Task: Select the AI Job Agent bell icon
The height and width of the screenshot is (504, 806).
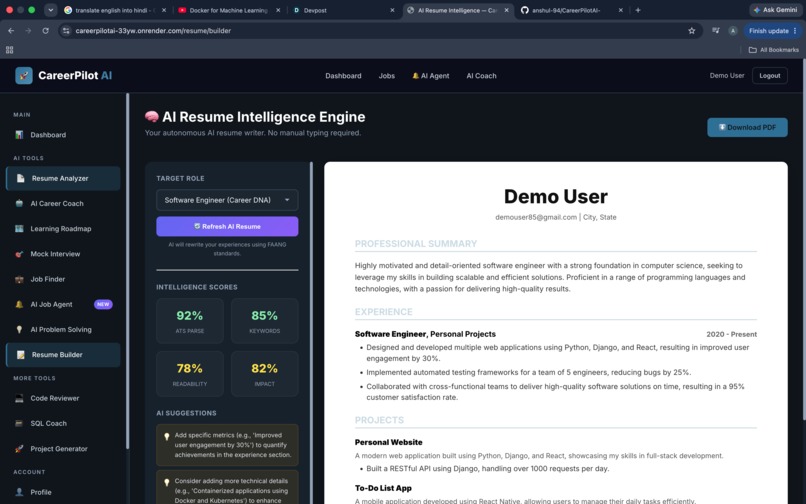Action: 19,304
